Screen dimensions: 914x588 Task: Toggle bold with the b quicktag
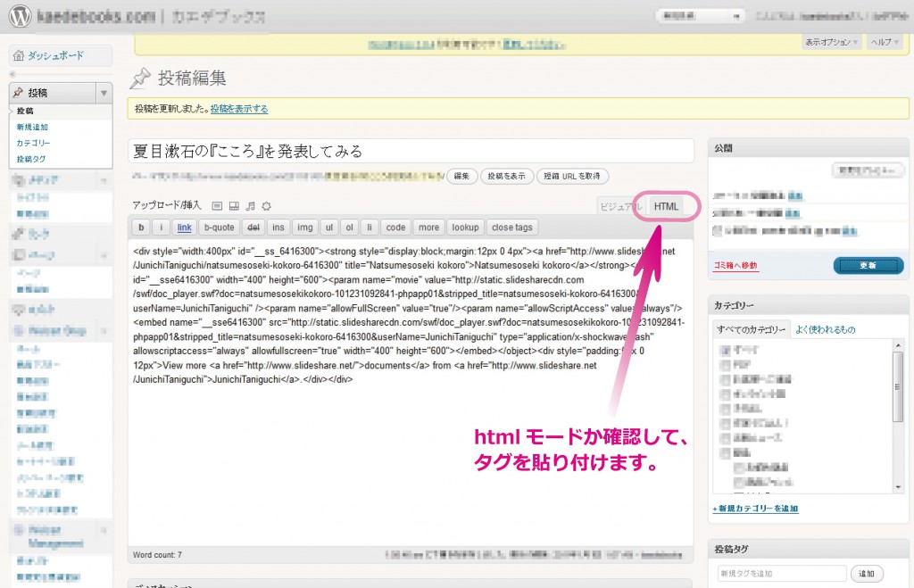[x=141, y=228]
